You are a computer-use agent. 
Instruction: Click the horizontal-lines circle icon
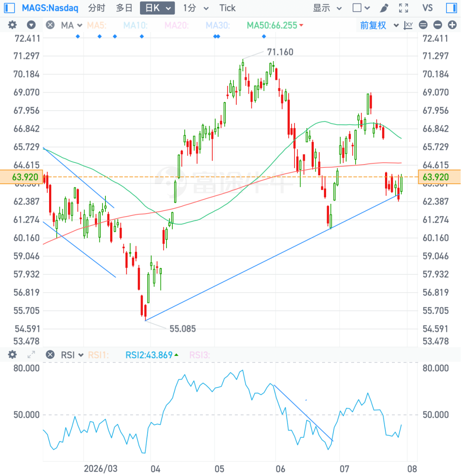click(x=423, y=25)
